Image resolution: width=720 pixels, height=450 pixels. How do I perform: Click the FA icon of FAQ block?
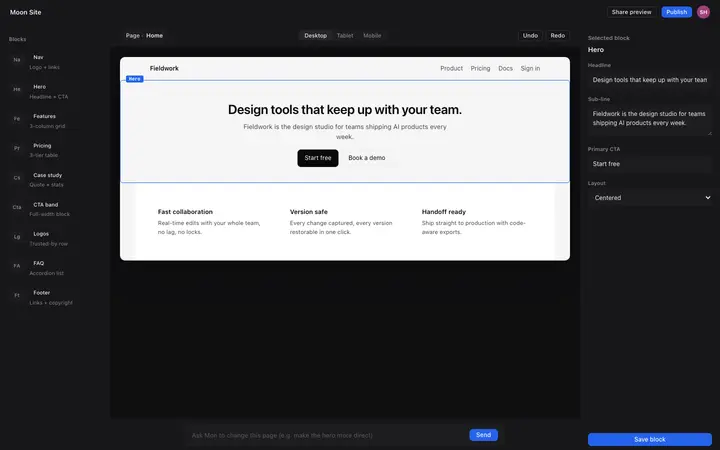(x=17, y=266)
